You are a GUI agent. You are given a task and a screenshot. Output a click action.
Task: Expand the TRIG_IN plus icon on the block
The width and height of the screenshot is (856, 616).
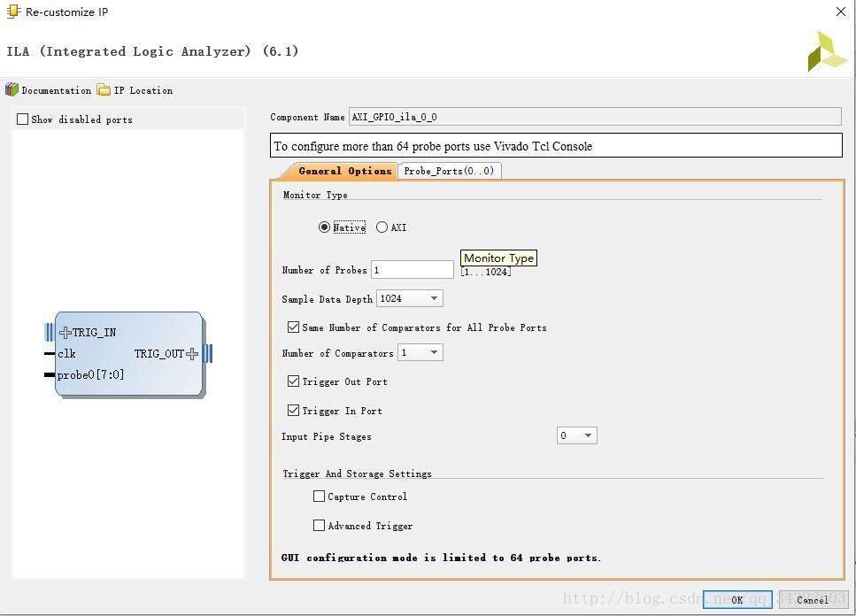65,332
